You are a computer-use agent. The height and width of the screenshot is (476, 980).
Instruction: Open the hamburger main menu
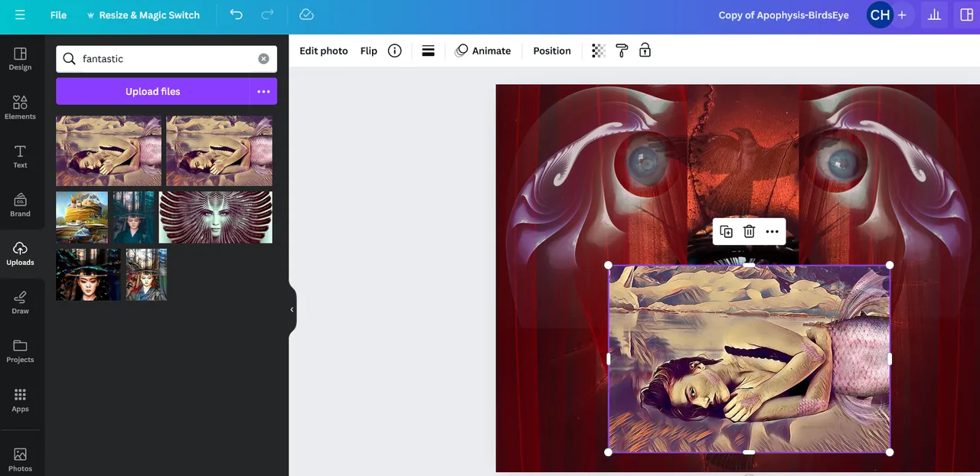20,15
